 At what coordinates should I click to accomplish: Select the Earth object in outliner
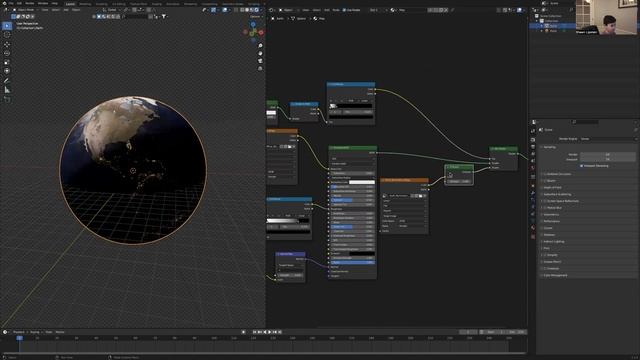pyautogui.click(x=552, y=26)
